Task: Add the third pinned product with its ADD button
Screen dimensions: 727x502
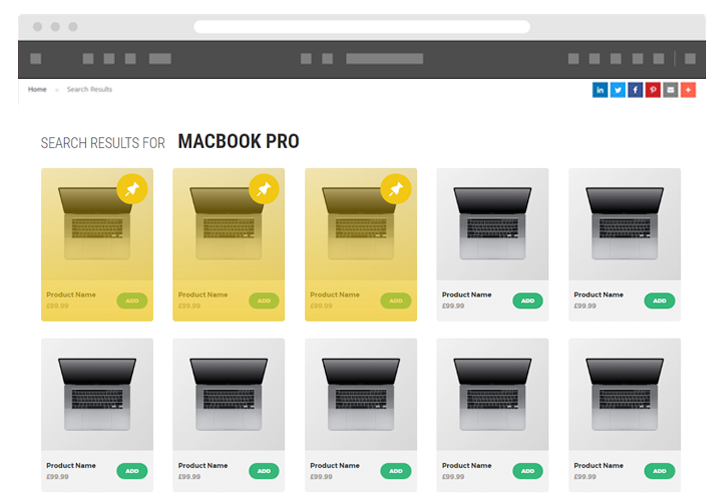Action: click(395, 301)
